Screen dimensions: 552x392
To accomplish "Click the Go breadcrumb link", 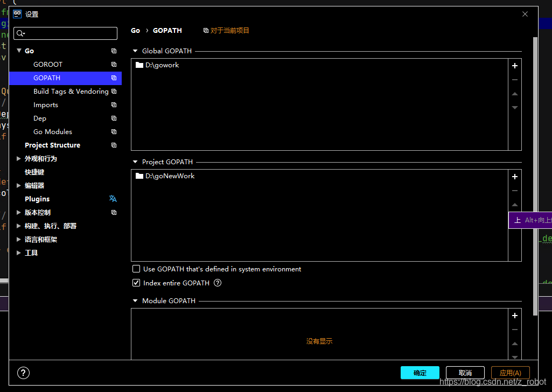I will point(136,31).
